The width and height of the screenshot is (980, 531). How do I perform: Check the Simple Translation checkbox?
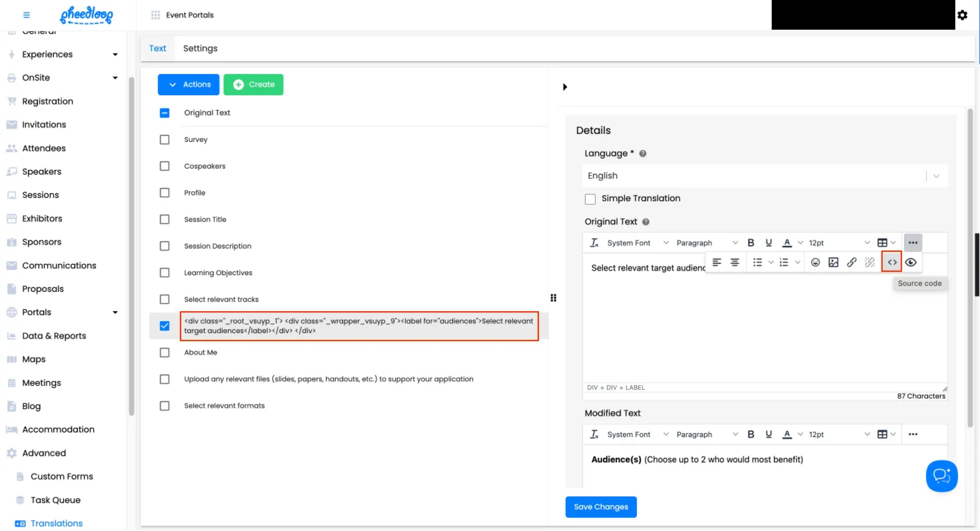click(590, 199)
